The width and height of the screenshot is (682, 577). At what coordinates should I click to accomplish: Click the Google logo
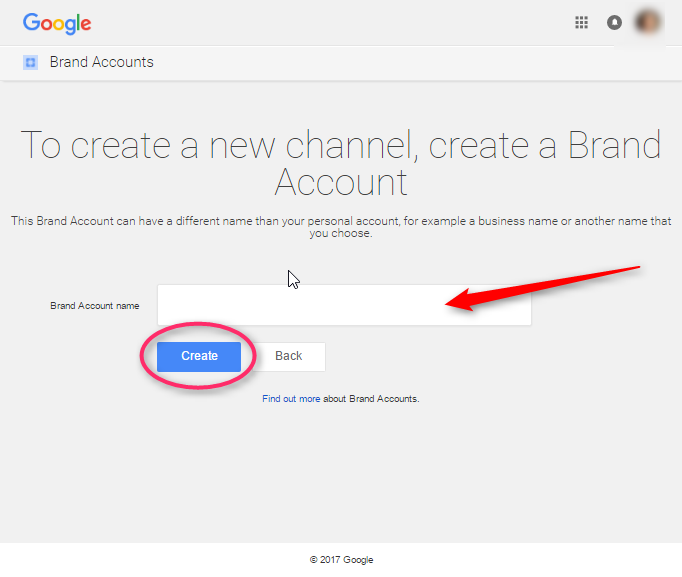57,23
